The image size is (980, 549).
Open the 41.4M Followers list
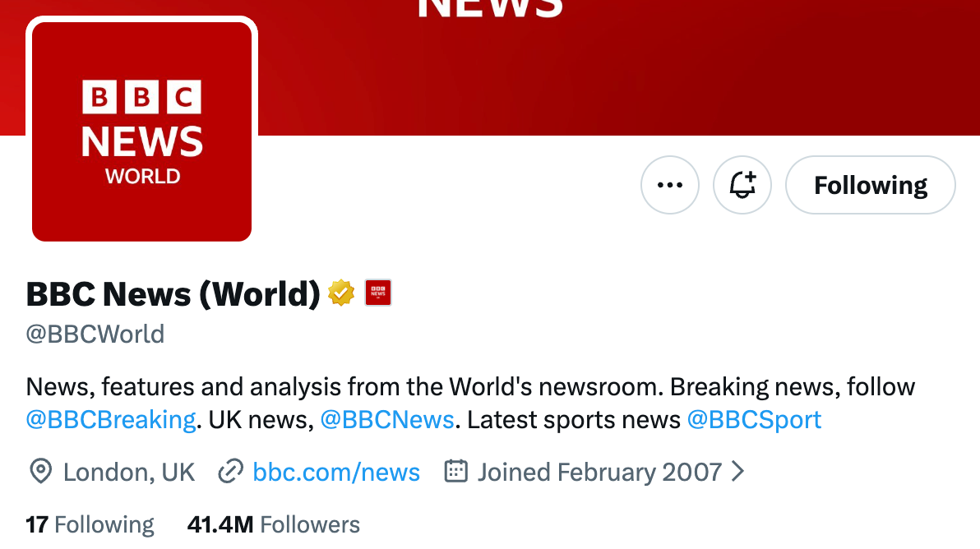click(x=271, y=524)
